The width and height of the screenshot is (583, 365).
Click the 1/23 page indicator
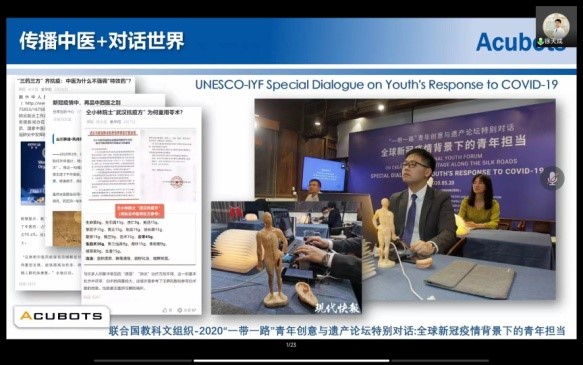point(291,345)
